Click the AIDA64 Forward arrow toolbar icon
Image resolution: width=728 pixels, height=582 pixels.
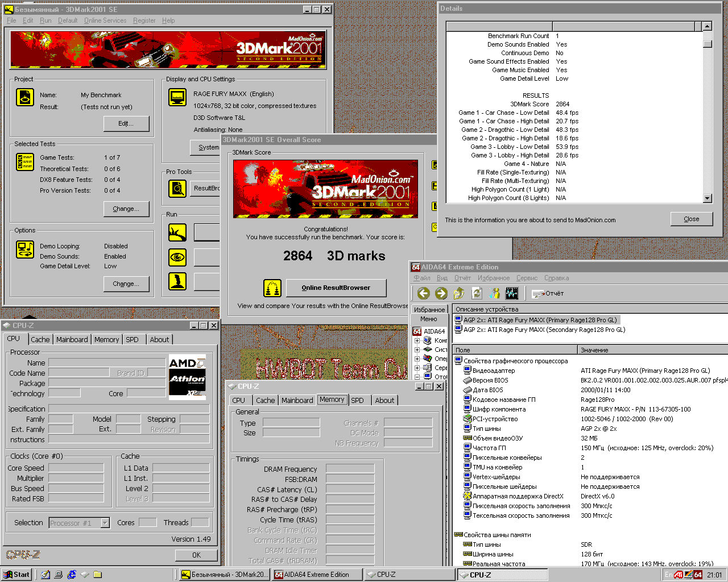tap(441, 293)
